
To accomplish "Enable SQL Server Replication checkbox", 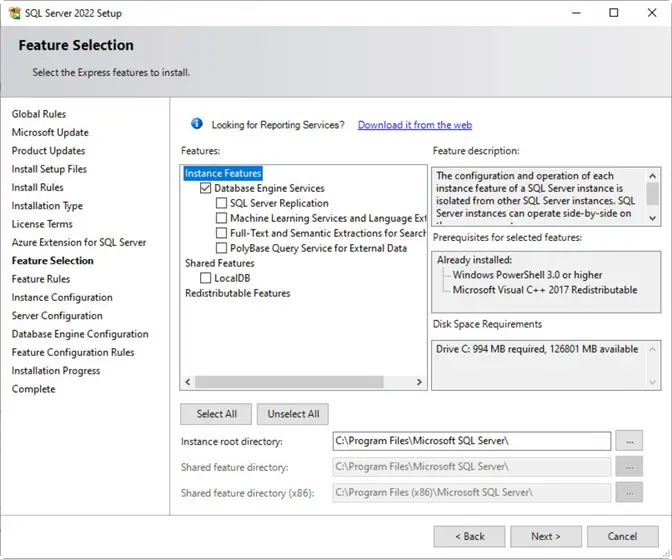I will (x=221, y=203).
